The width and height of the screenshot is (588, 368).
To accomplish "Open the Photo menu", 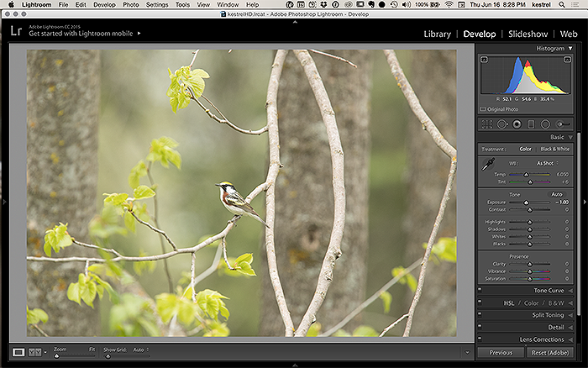I will 130,4.
